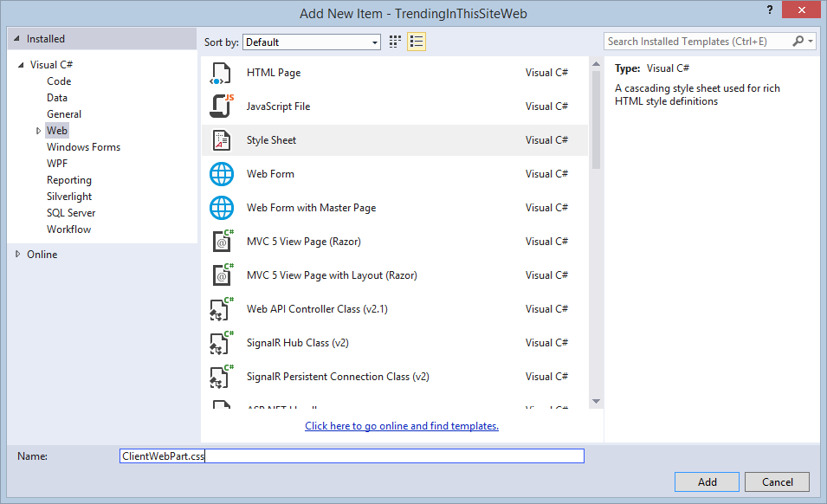The width and height of the screenshot is (827, 504).
Task: Select the Web Form globe icon
Action: (x=222, y=174)
